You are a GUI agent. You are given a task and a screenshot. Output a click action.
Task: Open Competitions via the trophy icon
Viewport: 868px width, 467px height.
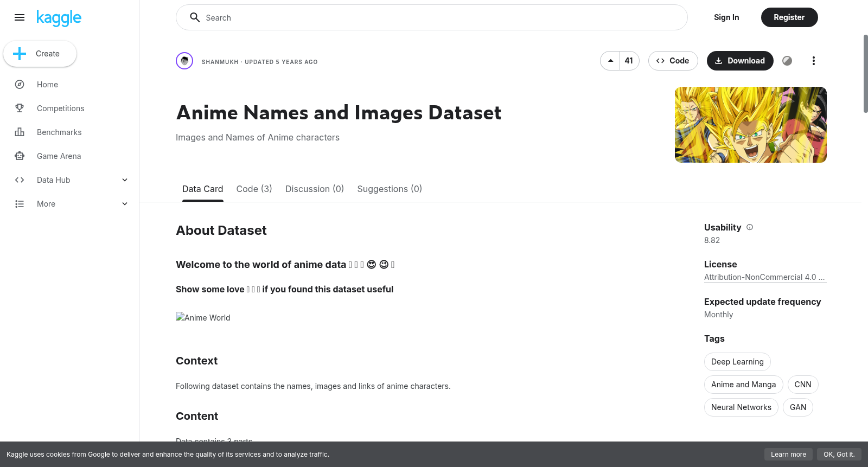(x=20, y=108)
